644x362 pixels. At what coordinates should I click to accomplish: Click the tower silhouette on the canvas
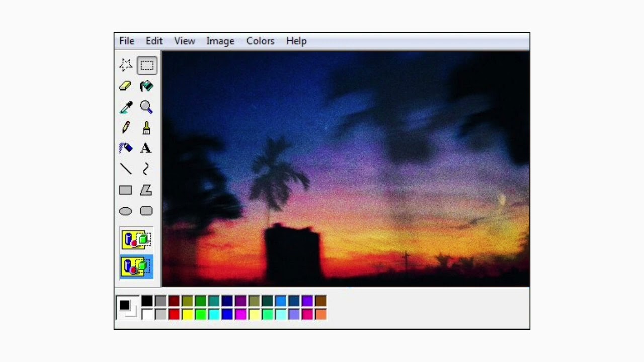pyautogui.click(x=293, y=254)
